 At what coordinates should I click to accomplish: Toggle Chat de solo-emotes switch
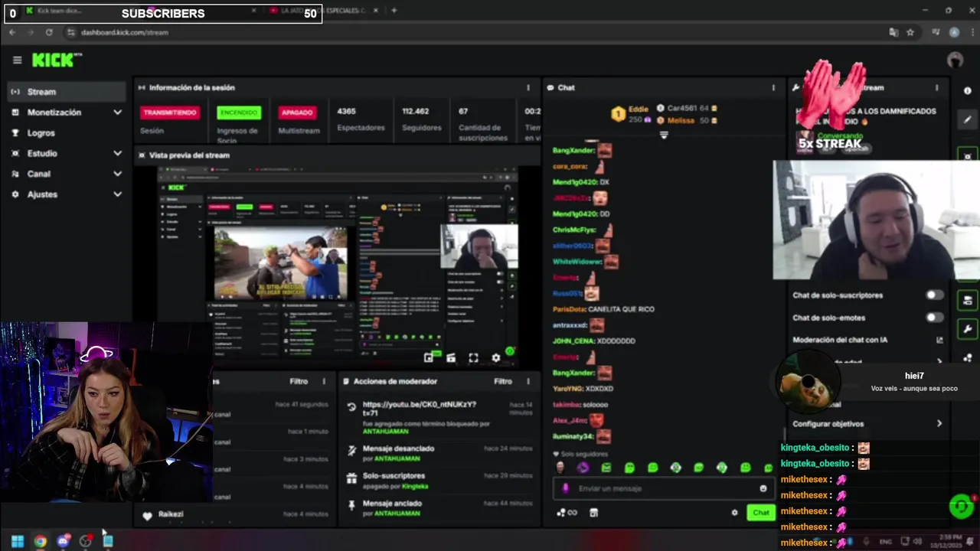934,318
